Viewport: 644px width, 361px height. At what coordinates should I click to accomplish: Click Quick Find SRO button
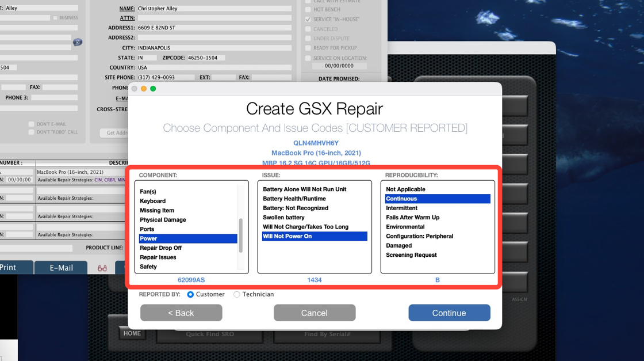click(209, 334)
